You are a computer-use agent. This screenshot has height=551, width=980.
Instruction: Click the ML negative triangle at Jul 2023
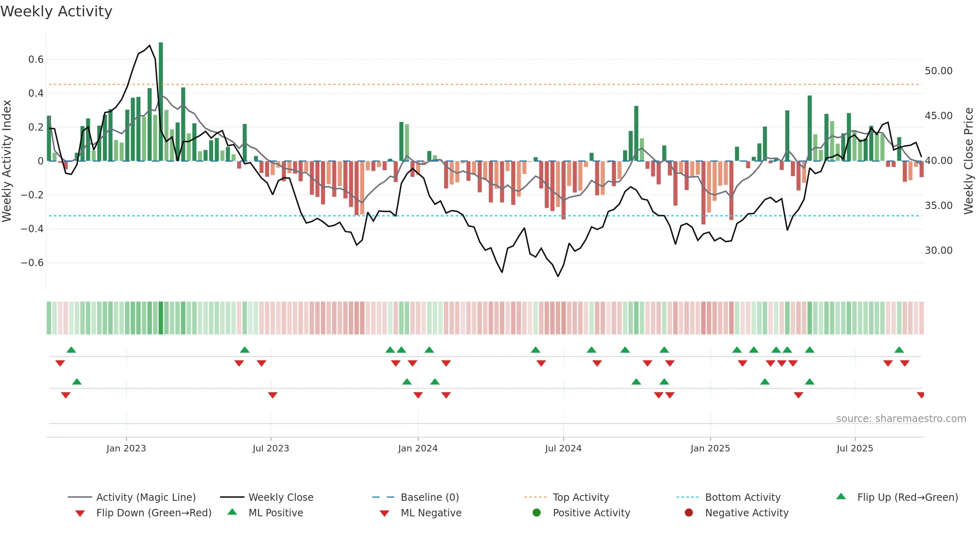tap(273, 395)
